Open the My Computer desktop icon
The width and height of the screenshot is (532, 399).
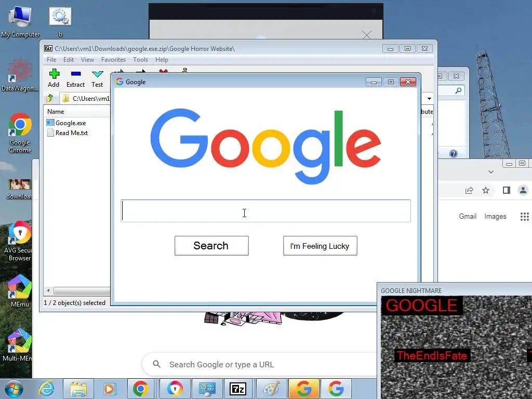coord(20,21)
